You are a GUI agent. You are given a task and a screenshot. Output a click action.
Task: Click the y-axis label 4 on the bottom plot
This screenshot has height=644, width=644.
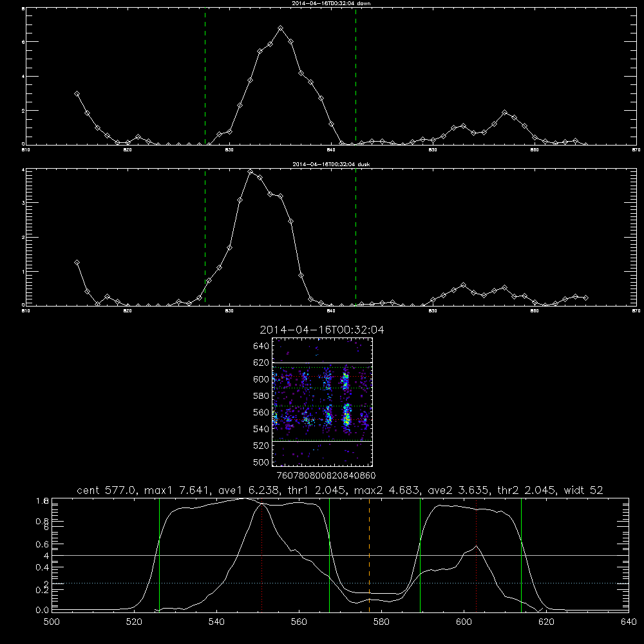tap(46, 556)
